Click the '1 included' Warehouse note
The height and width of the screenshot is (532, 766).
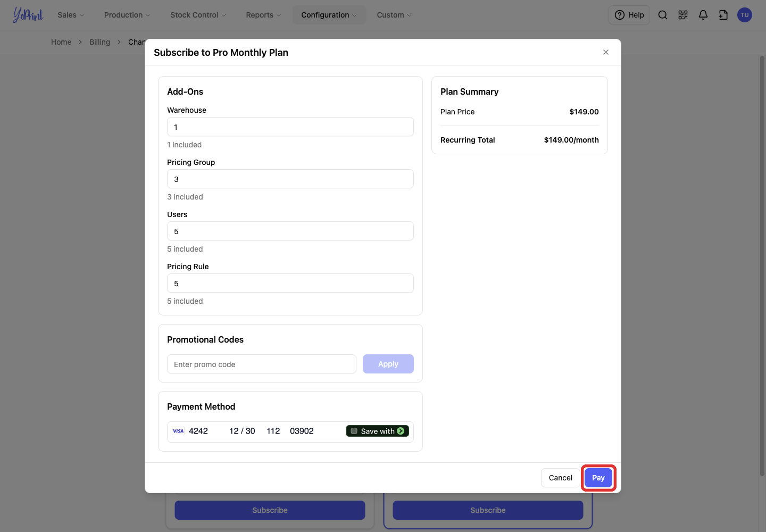184,145
